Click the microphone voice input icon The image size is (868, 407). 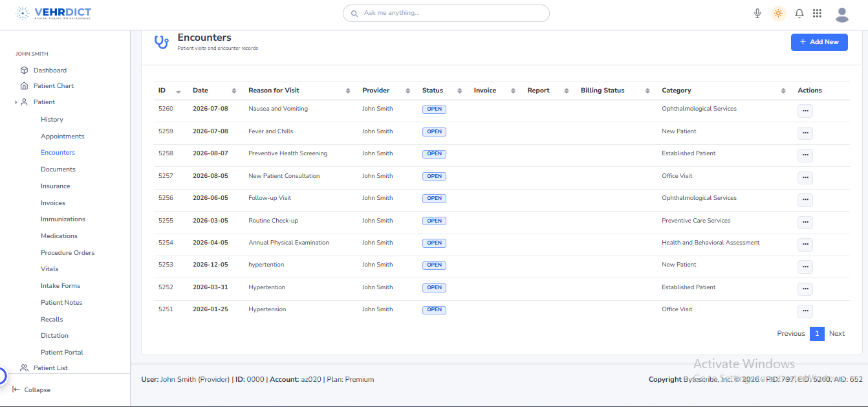tap(757, 14)
